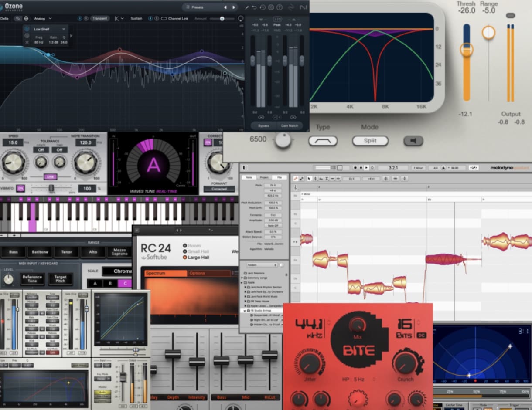Image resolution: width=532 pixels, height=410 pixels.
Task: Click the Ozone undo arrow icon
Action: click(254, 7)
